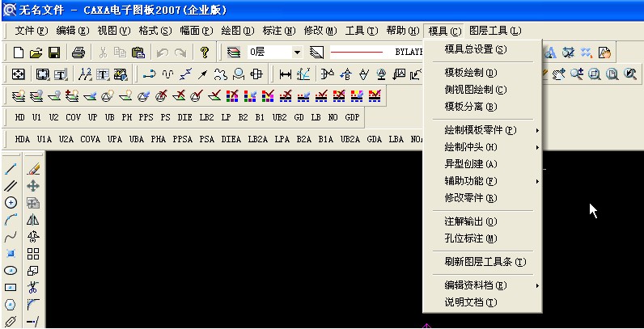Select the Parallel lines tool
644x329 pixels.
[x=11, y=186]
